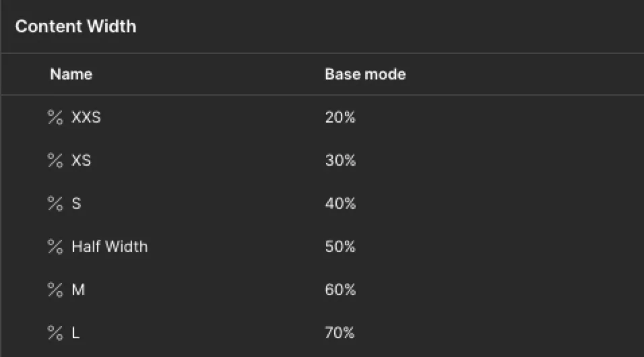Click the Base mode column header
This screenshot has width=644, height=357.
coord(365,74)
